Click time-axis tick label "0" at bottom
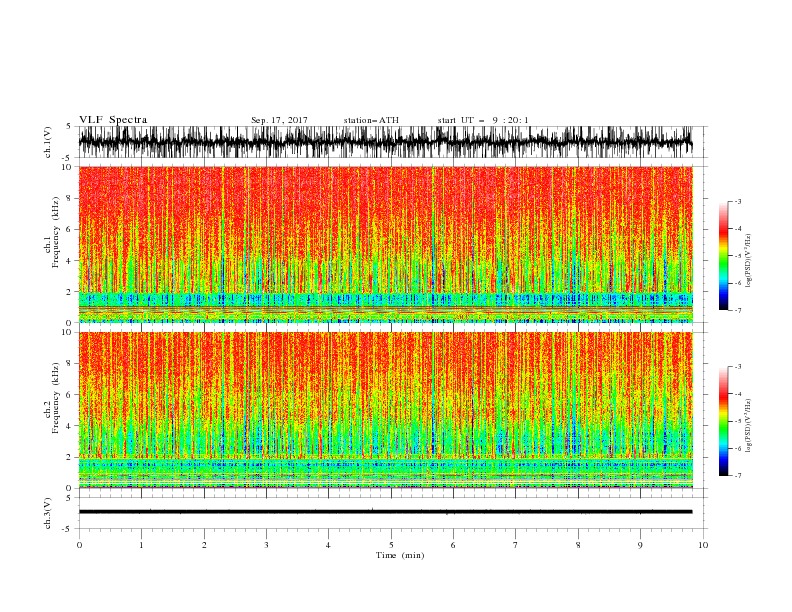The image size is (792, 612). coord(79,545)
